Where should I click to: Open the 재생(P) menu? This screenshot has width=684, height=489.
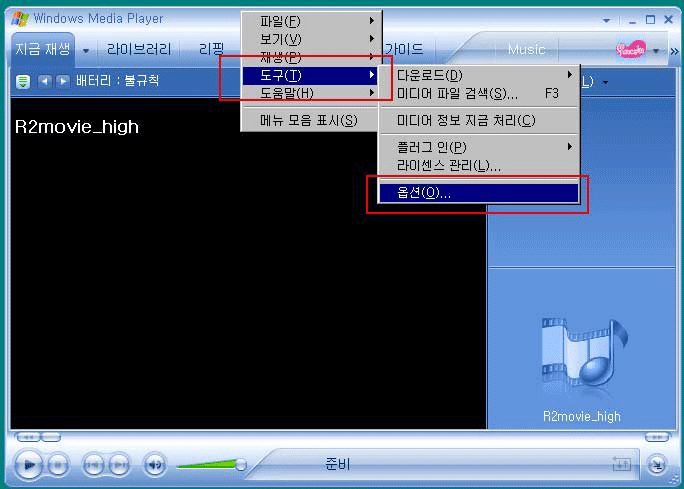pos(311,57)
